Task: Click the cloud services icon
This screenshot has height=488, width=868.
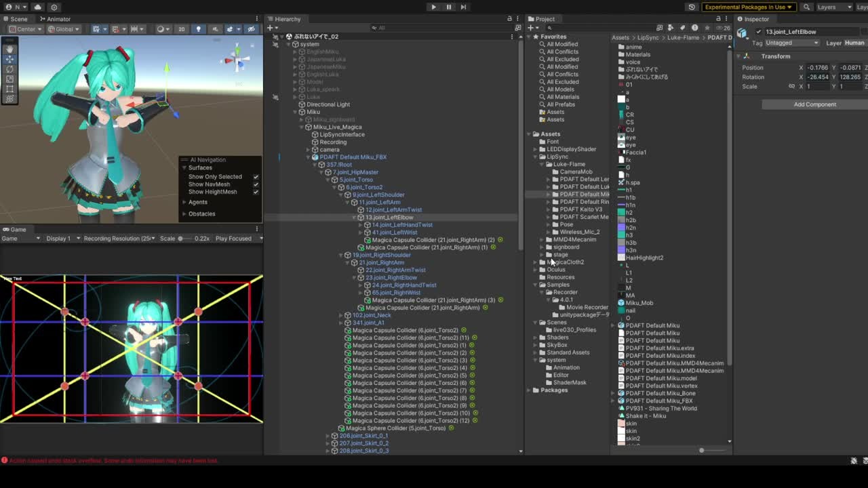Action: [37, 7]
